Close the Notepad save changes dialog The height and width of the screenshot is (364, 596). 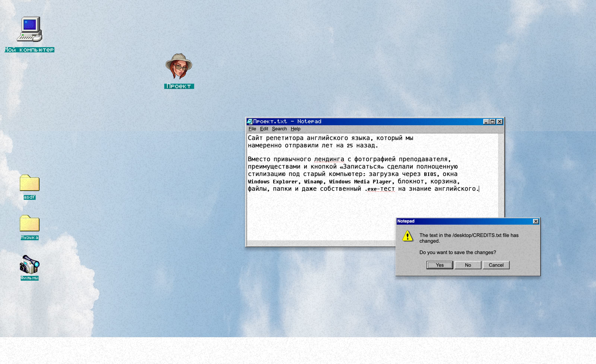(535, 221)
